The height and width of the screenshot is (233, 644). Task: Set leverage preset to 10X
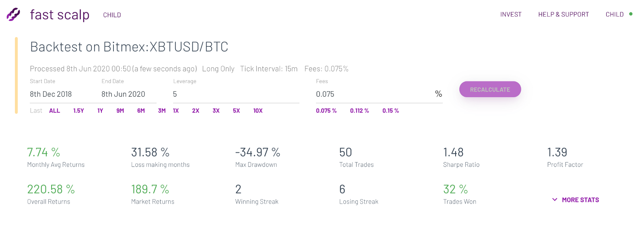[258, 110]
